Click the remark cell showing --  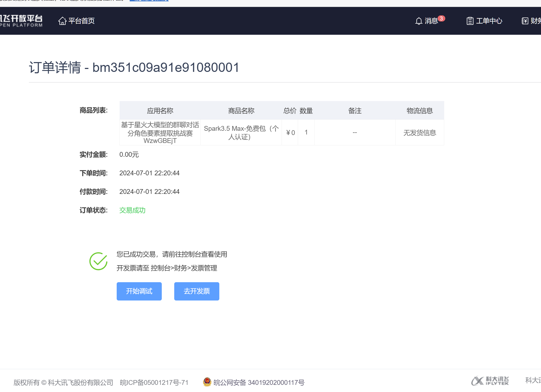pos(355,132)
